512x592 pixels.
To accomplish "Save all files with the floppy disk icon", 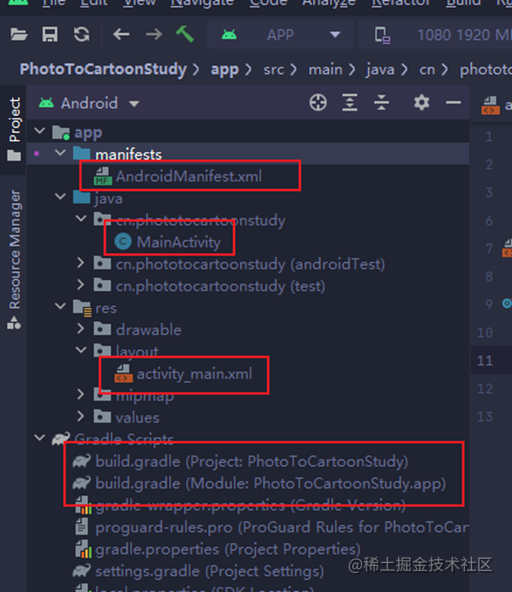I will (50, 35).
